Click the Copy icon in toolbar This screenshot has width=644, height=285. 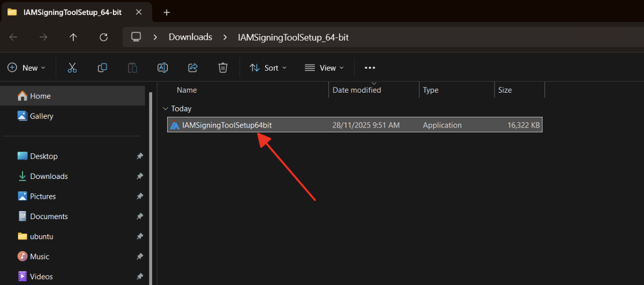click(102, 67)
